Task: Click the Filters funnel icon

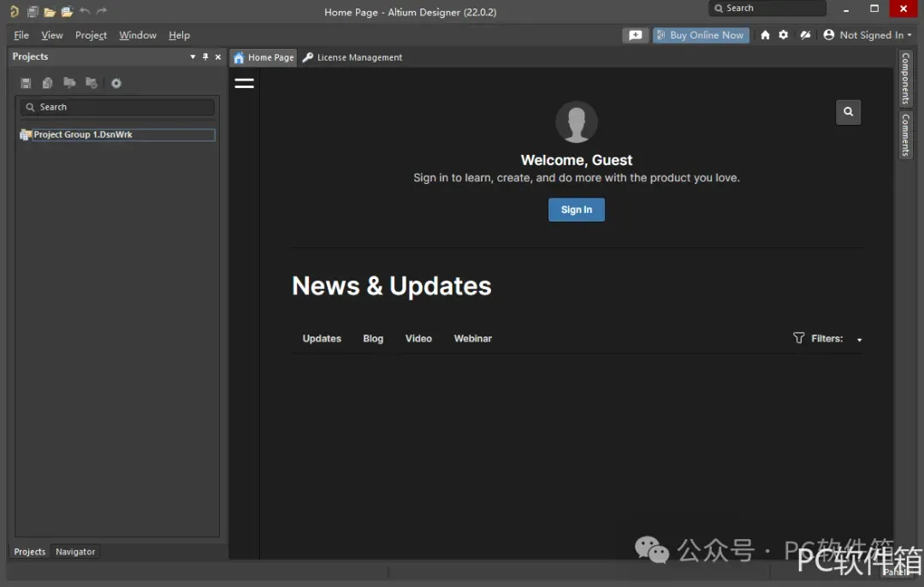Action: pyautogui.click(x=798, y=338)
